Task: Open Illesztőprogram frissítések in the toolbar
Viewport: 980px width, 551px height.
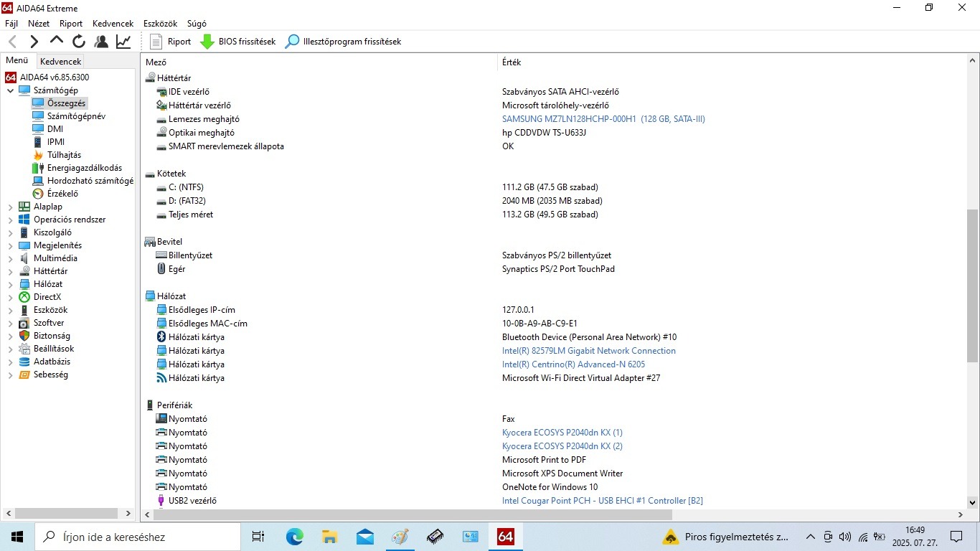Action: tap(343, 42)
